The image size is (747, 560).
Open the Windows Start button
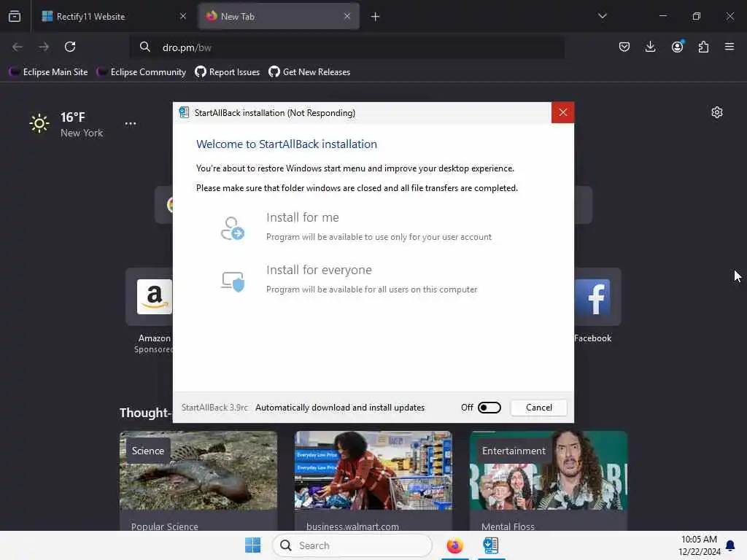(252, 545)
